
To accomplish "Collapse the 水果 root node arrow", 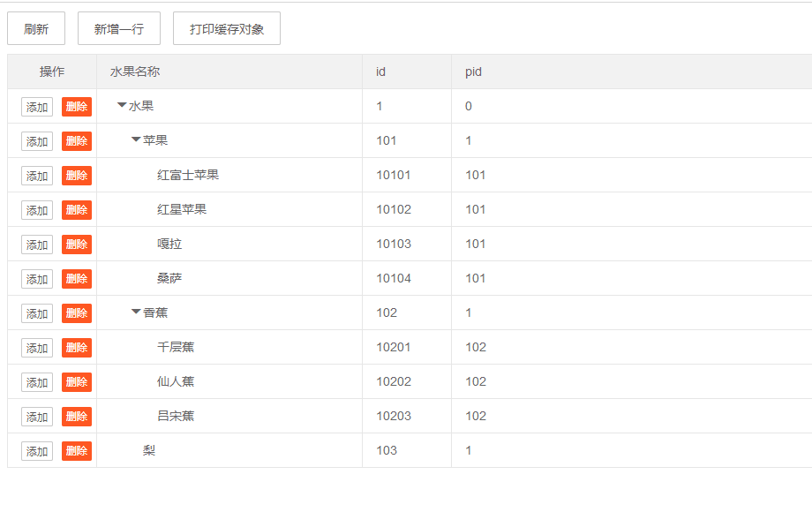I will click(x=122, y=106).
